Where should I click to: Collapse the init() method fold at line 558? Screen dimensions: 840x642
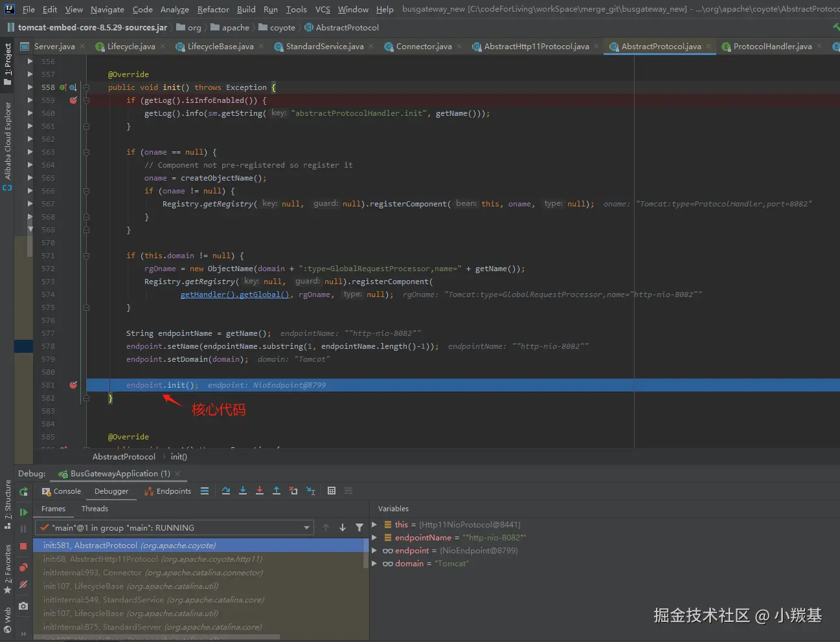coord(86,87)
